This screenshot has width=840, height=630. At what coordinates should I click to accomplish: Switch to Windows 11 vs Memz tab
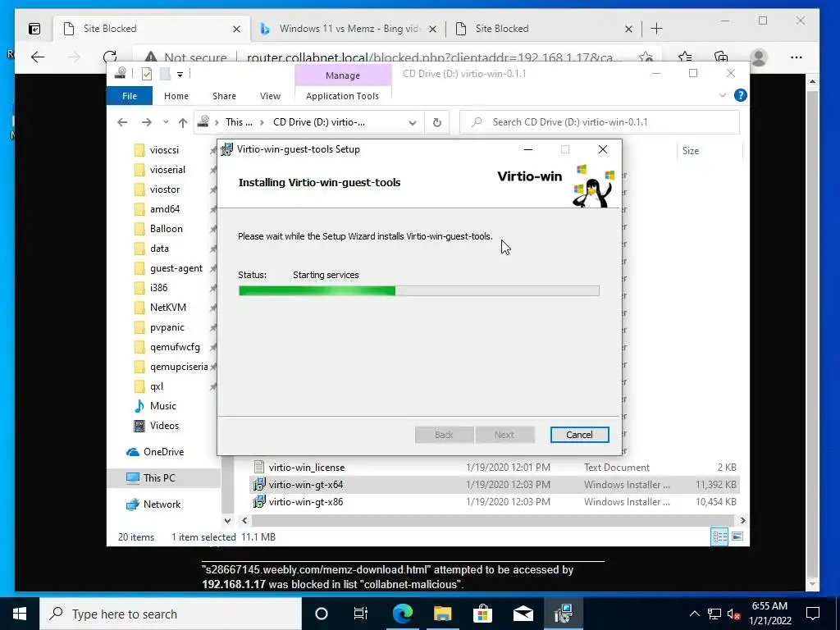[x=349, y=29]
